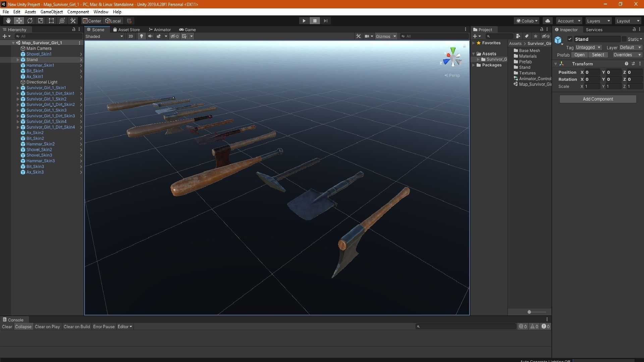644x362 pixels.
Task: Select the Scale tool
Action: 41,21
